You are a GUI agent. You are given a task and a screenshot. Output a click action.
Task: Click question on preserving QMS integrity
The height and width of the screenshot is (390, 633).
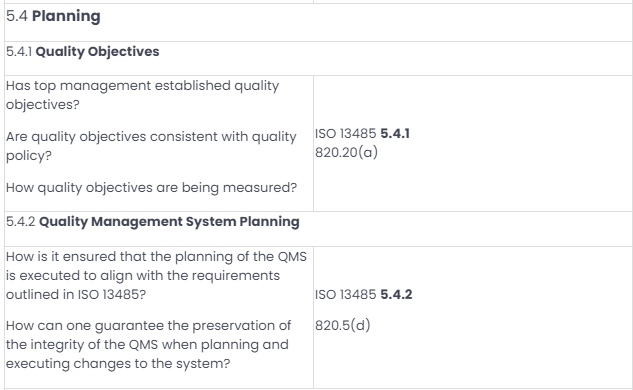(x=148, y=344)
